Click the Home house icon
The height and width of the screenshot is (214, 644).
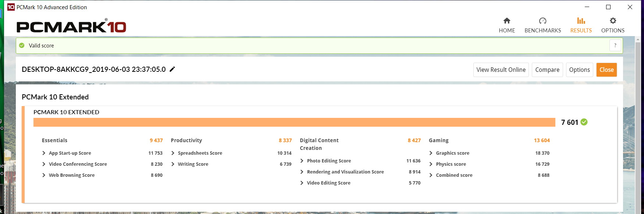[507, 21]
